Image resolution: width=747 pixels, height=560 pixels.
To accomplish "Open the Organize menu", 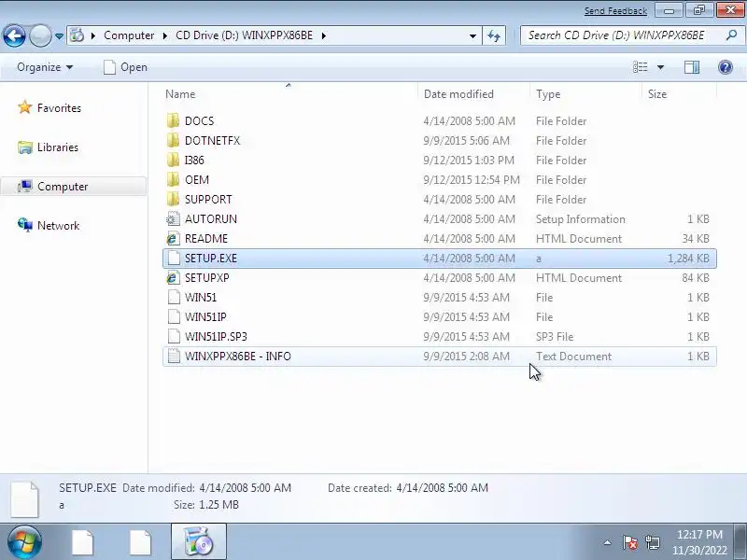I will pyautogui.click(x=45, y=67).
